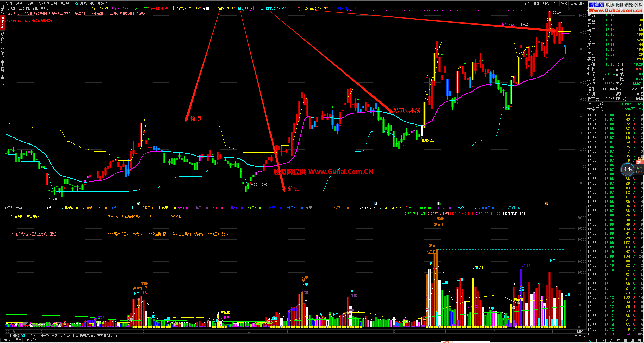Zoom in chart with plus button
The image size is (644, 343).
point(575,336)
